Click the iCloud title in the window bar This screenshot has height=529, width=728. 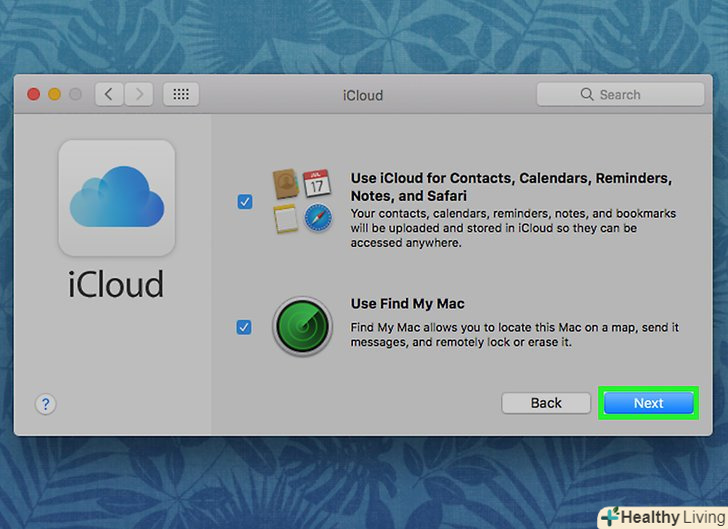(x=363, y=95)
